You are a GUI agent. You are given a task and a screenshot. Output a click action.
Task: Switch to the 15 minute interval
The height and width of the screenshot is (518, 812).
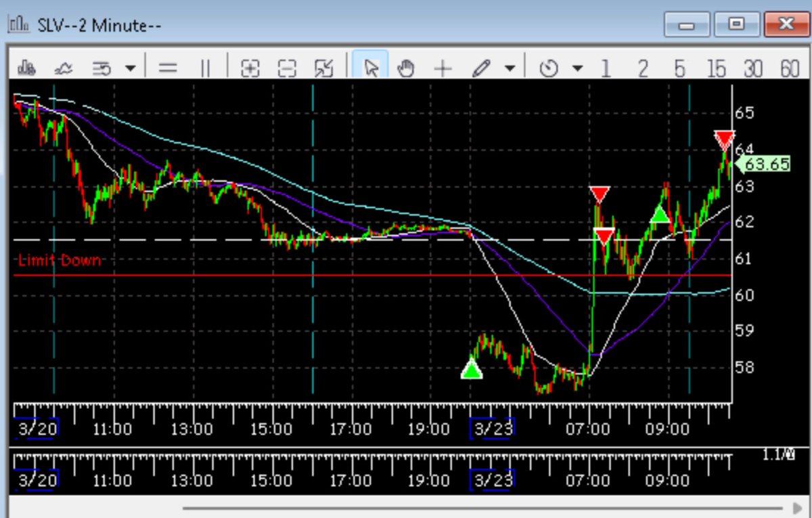coord(716,68)
